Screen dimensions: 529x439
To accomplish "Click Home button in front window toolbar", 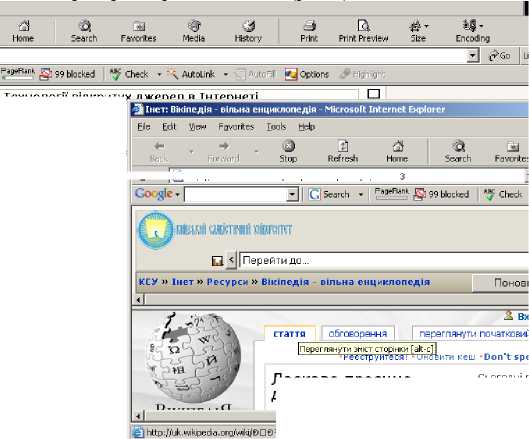I will [397, 152].
